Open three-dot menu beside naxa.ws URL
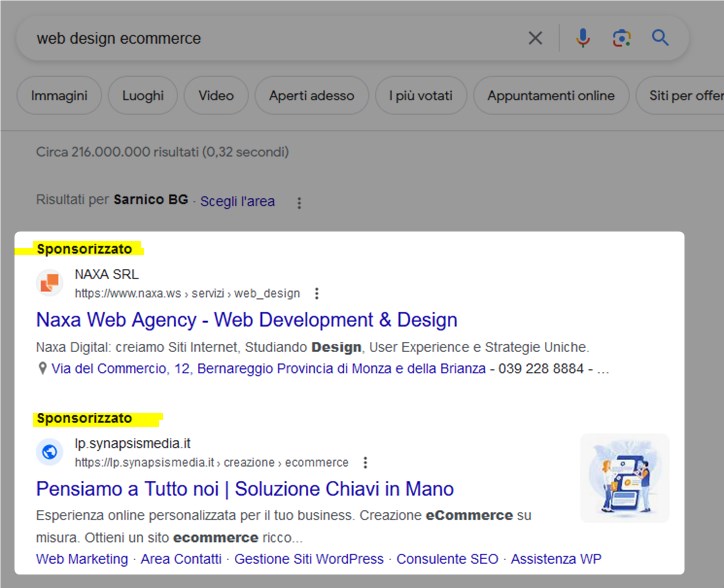Viewport: 724px width, 588px height. point(317,293)
